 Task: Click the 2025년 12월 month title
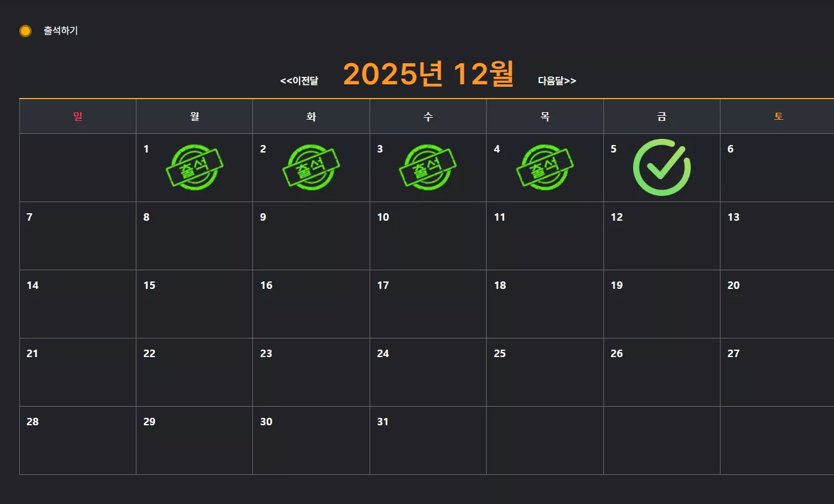tap(428, 74)
